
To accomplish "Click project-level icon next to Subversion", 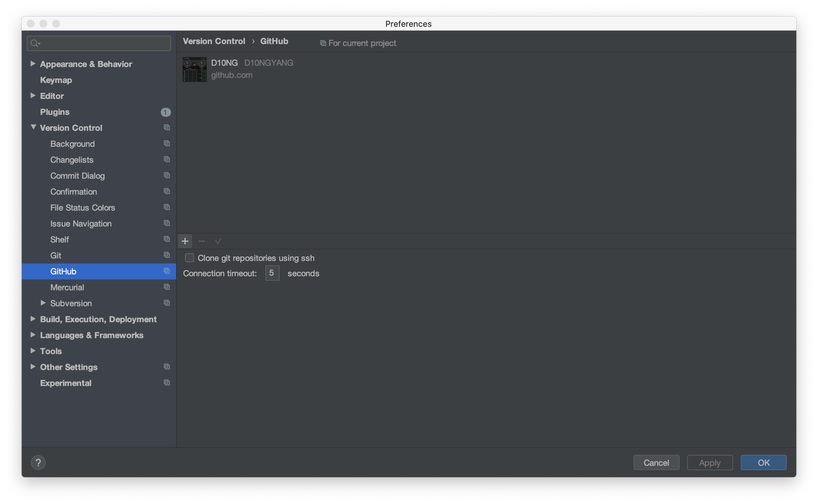I will pos(167,303).
